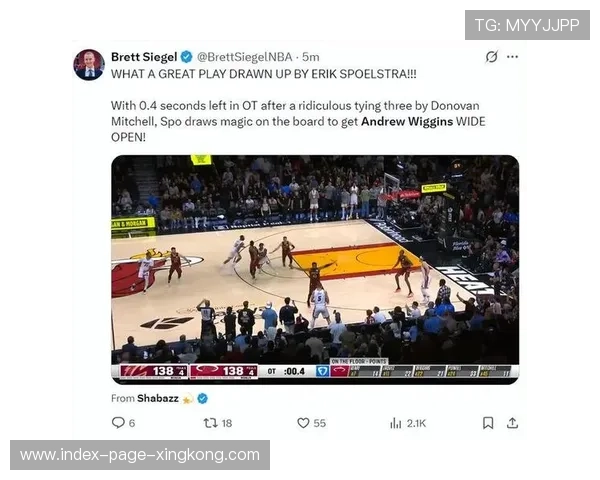The height and width of the screenshot is (480, 600).
Task: Click the blue verified badge beside Brett Siegel
Action: (x=187, y=57)
